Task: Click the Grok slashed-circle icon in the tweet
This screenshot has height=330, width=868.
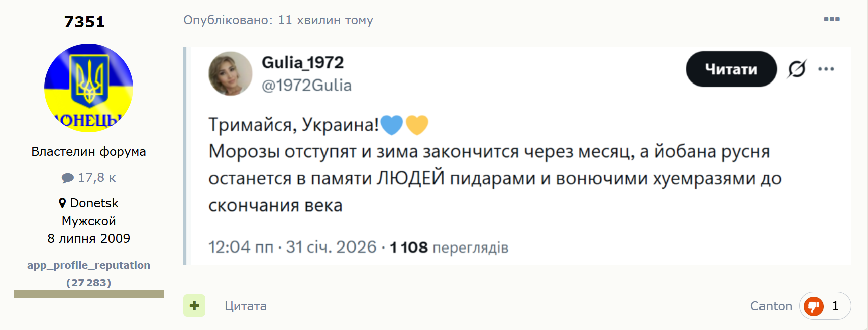Action: [x=797, y=69]
